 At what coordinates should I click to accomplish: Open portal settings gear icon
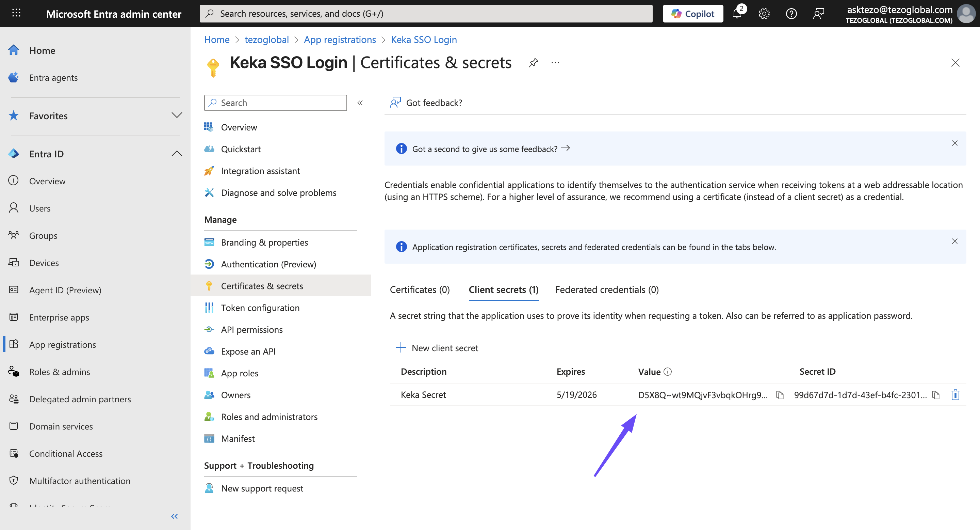[x=764, y=14]
